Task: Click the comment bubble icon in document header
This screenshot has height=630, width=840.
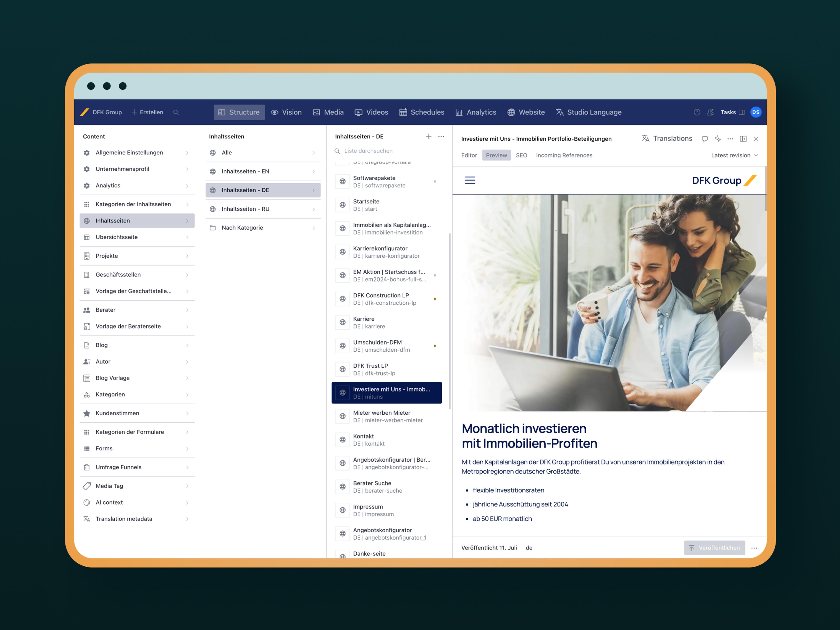Action: (x=704, y=139)
